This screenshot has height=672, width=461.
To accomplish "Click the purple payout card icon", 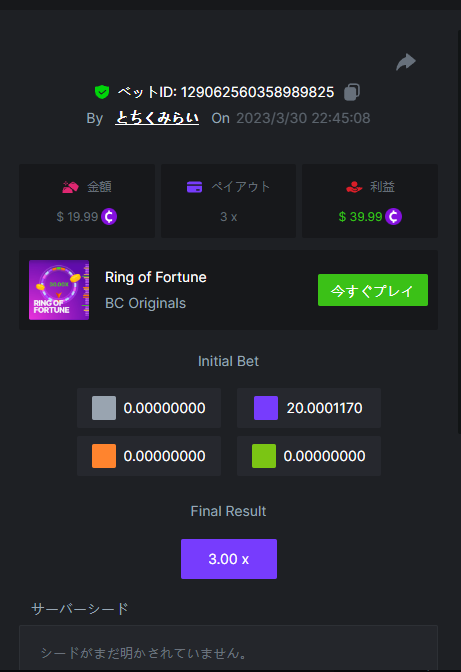I will pos(194,187).
